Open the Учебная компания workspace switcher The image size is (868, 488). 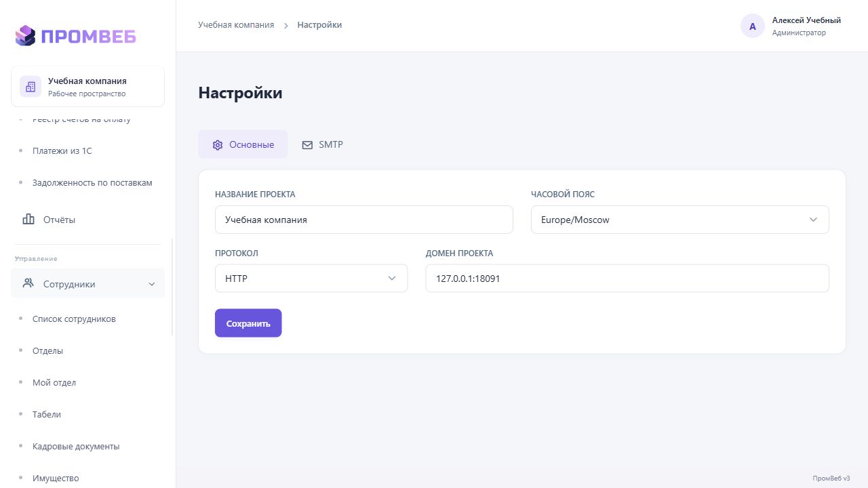pyautogui.click(x=87, y=87)
